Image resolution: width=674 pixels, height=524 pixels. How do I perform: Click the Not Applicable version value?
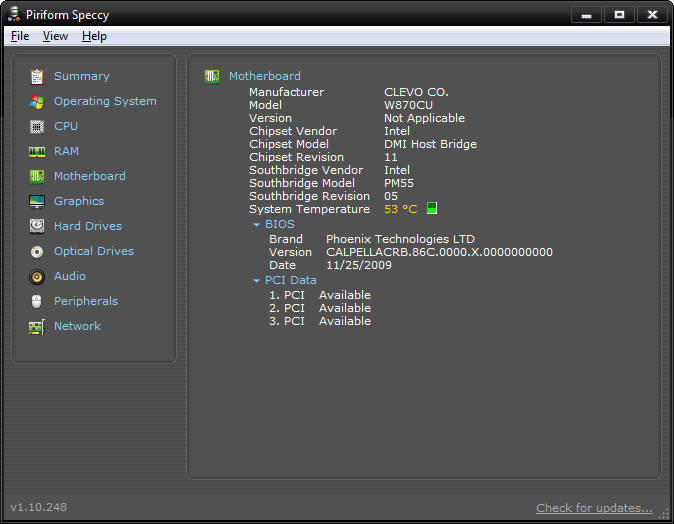coord(424,118)
